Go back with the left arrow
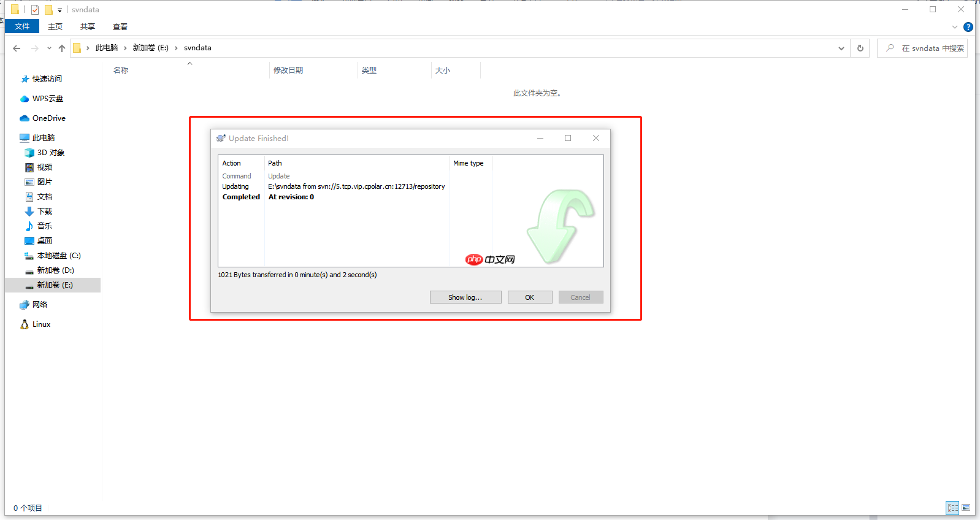The height and width of the screenshot is (520, 980). coord(17,48)
